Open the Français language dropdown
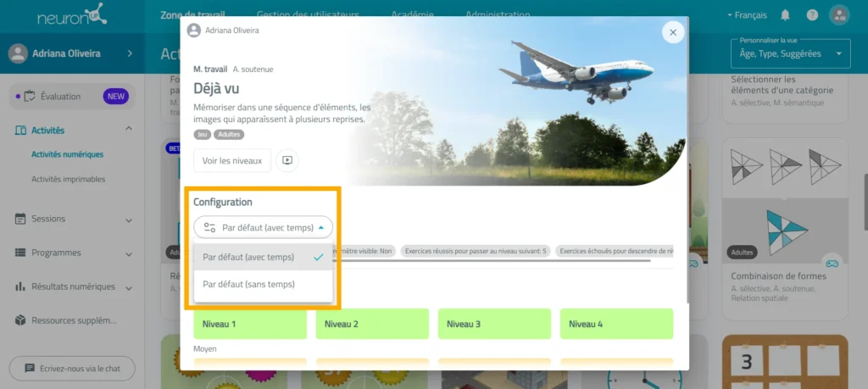The height and width of the screenshot is (389, 868). (748, 15)
